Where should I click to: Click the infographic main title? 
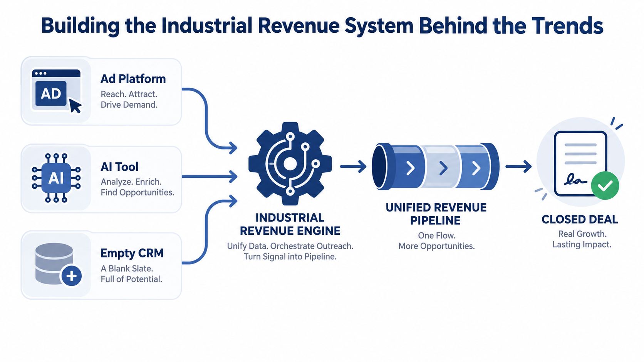point(322,26)
